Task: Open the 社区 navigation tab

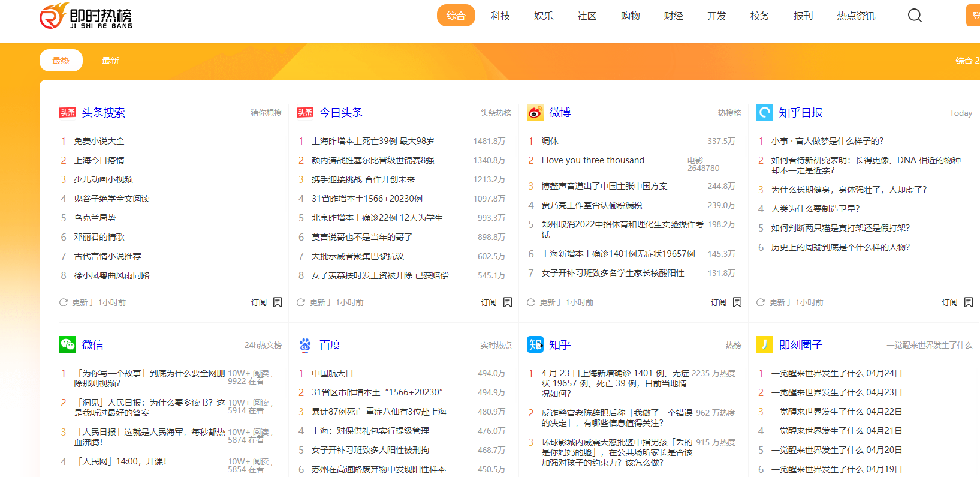Action: 587,16
